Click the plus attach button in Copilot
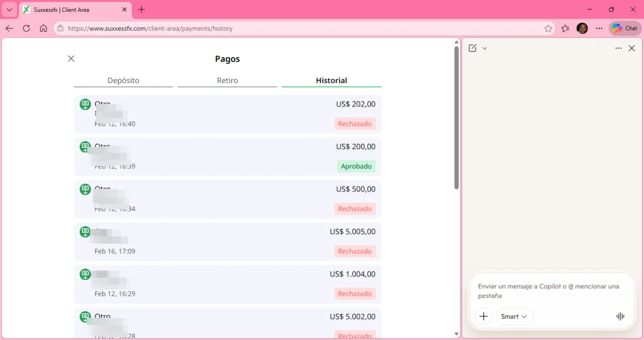This screenshot has width=644, height=340. (483, 316)
